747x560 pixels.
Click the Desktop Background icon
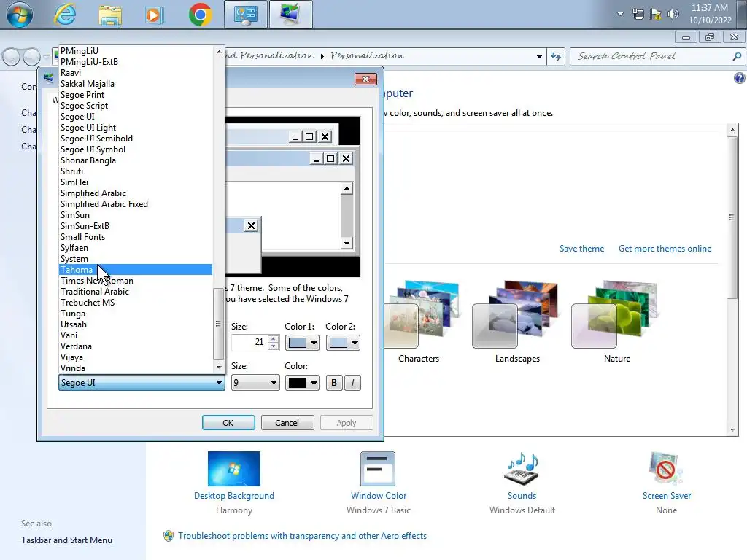tap(234, 469)
